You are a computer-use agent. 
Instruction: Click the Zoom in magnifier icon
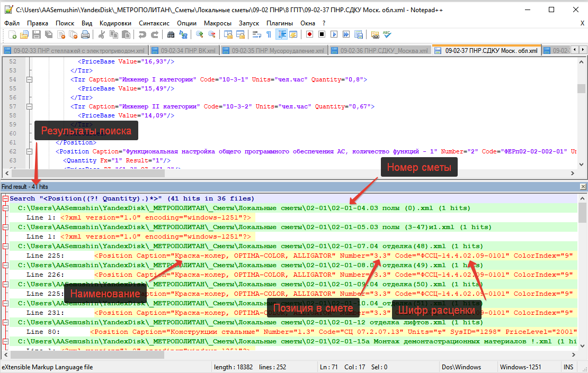coord(200,35)
